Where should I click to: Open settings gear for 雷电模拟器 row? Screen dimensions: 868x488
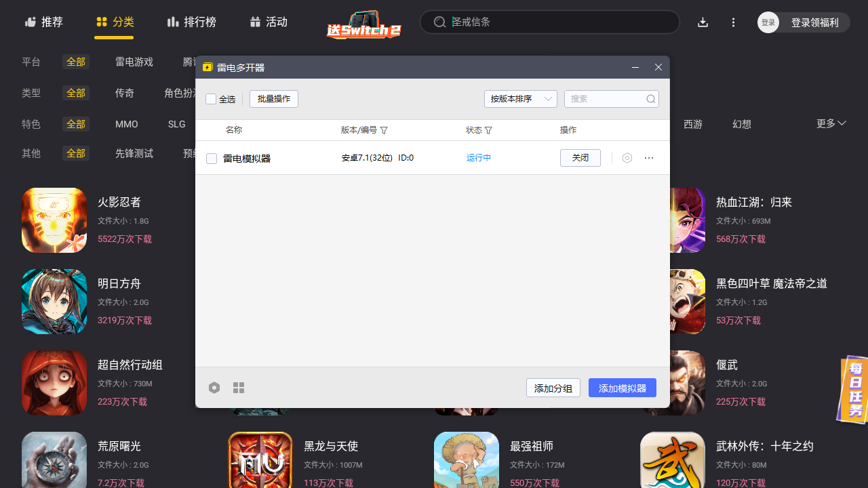[x=627, y=157]
